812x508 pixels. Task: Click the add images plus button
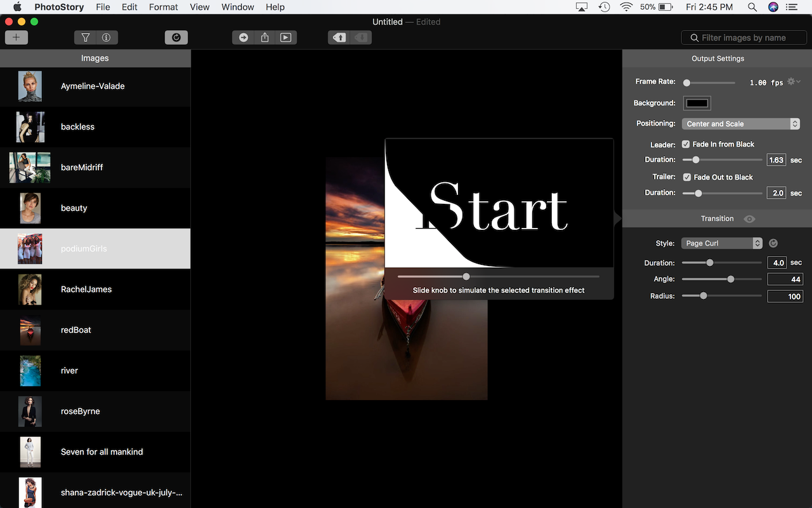click(16, 37)
